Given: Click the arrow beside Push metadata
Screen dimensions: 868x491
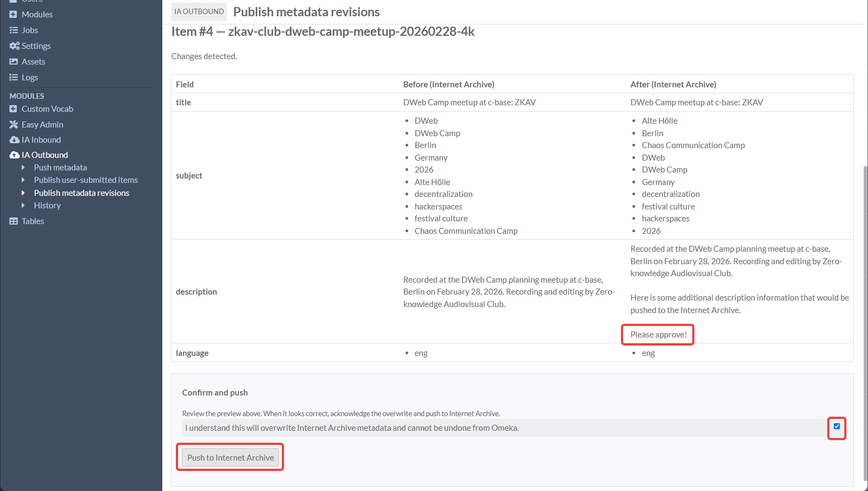Looking at the screenshot, I should (23, 168).
